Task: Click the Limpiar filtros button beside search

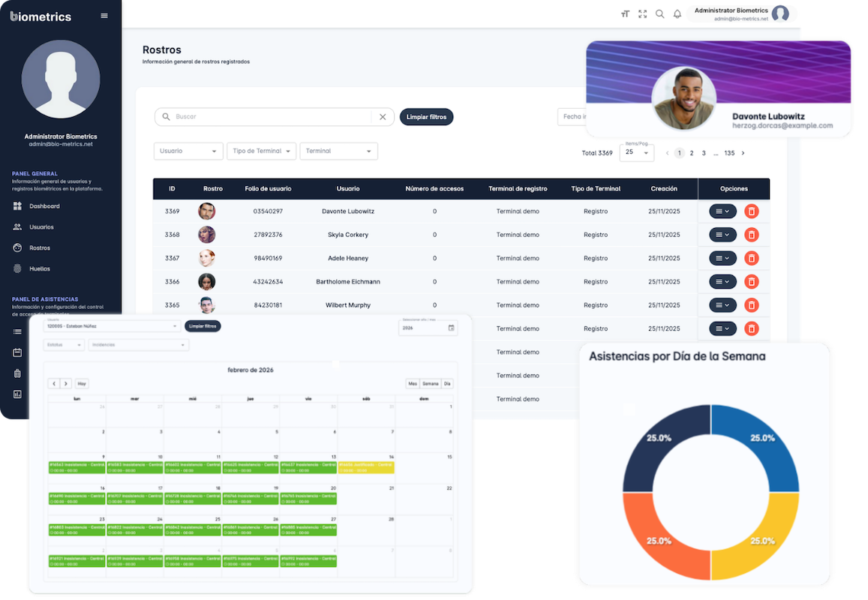Action: [426, 117]
